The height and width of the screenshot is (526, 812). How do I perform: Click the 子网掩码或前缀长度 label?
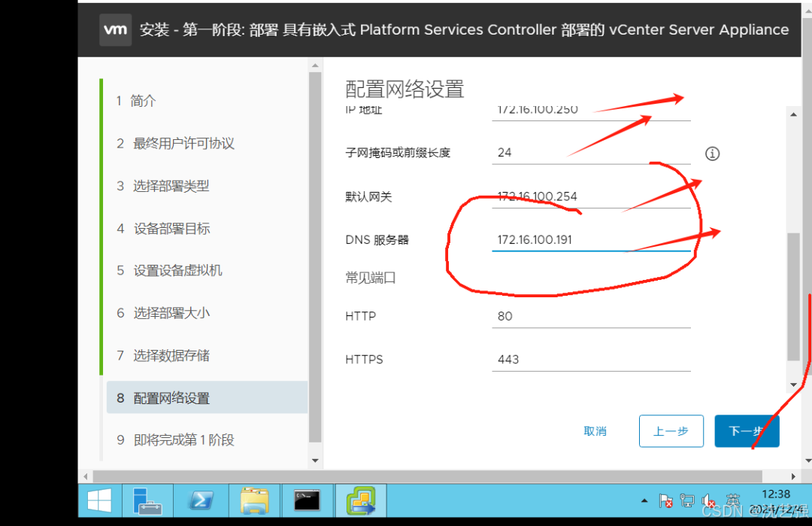(x=398, y=153)
